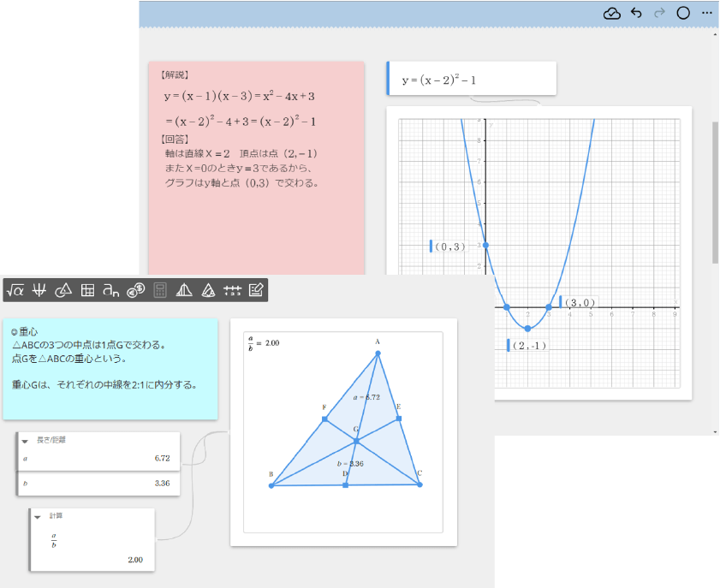Select the math calculation √α tool
The width and height of the screenshot is (720, 588).
tap(15, 289)
